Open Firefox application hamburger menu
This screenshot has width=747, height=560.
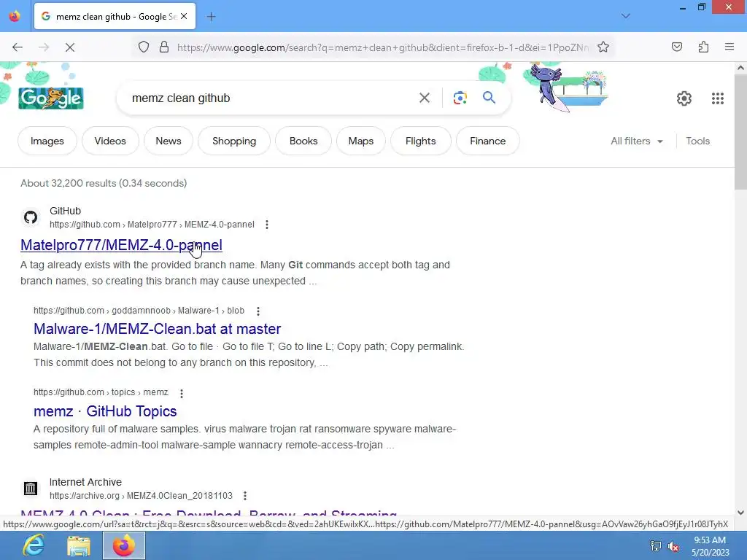tap(729, 47)
